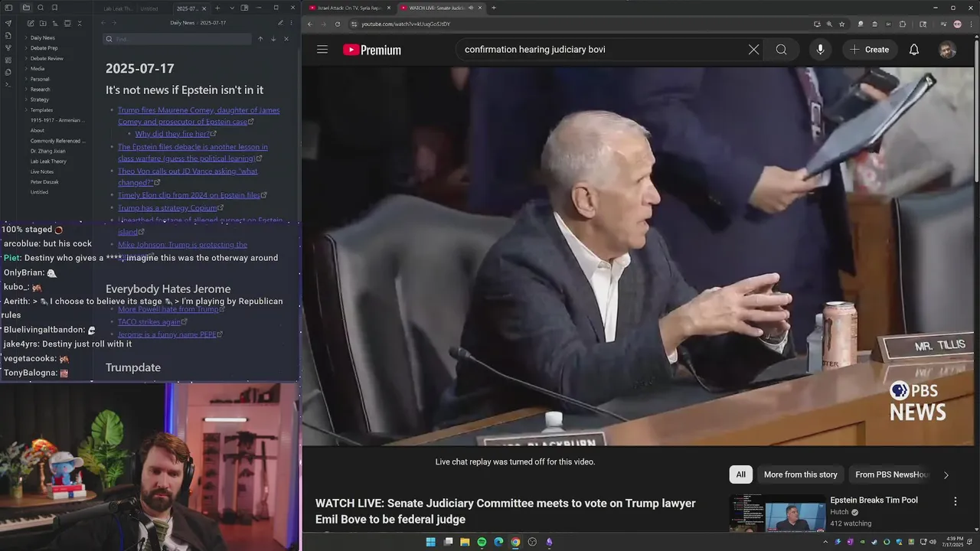
Task: Open the note's more options menu
Action: click(x=291, y=23)
